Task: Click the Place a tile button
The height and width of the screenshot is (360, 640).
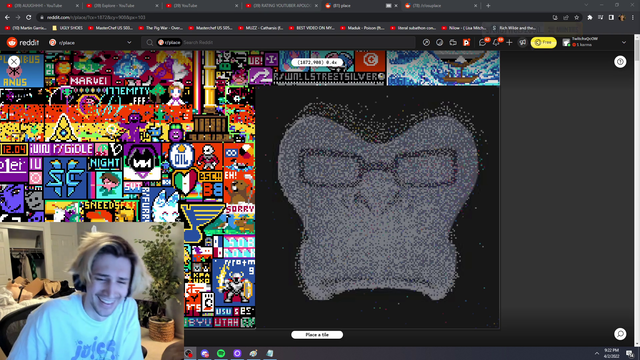Action: (317, 335)
